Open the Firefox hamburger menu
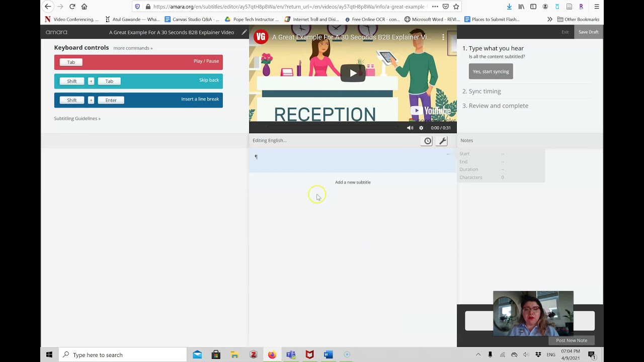 pos(596,7)
